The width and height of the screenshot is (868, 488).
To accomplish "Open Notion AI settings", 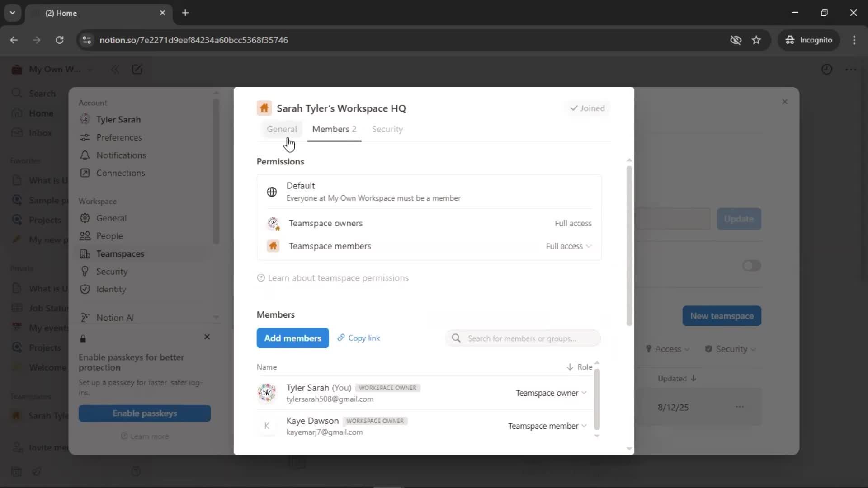I will coord(145,318).
